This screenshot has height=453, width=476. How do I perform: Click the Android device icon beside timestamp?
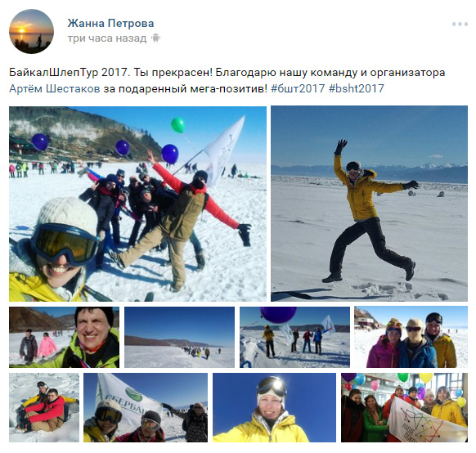[155, 38]
